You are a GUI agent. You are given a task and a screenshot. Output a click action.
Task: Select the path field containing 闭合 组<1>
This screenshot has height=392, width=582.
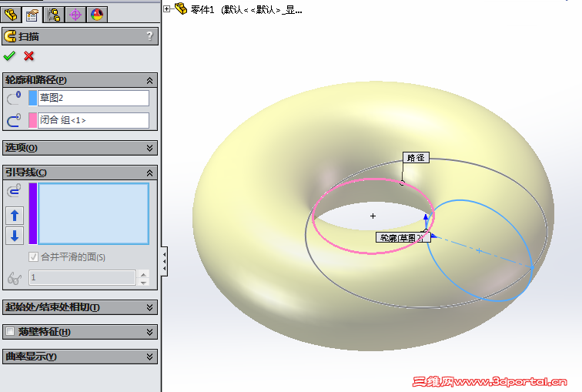pyautogui.click(x=94, y=120)
